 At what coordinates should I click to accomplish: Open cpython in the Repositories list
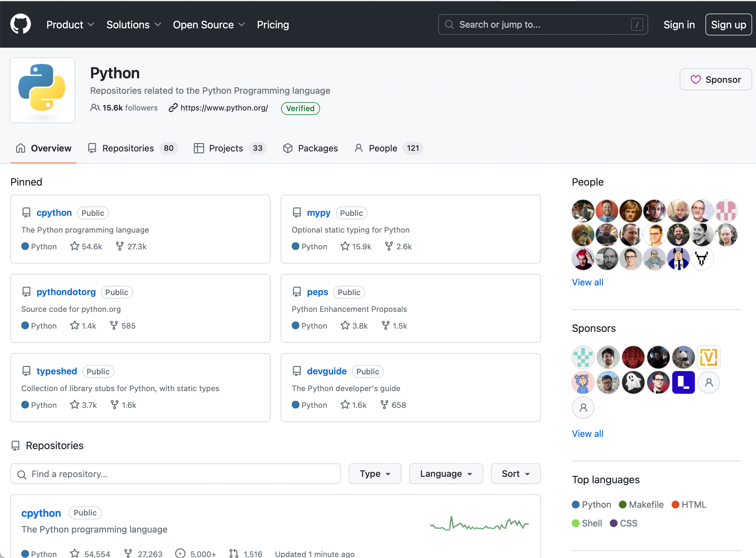tap(41, 513)
